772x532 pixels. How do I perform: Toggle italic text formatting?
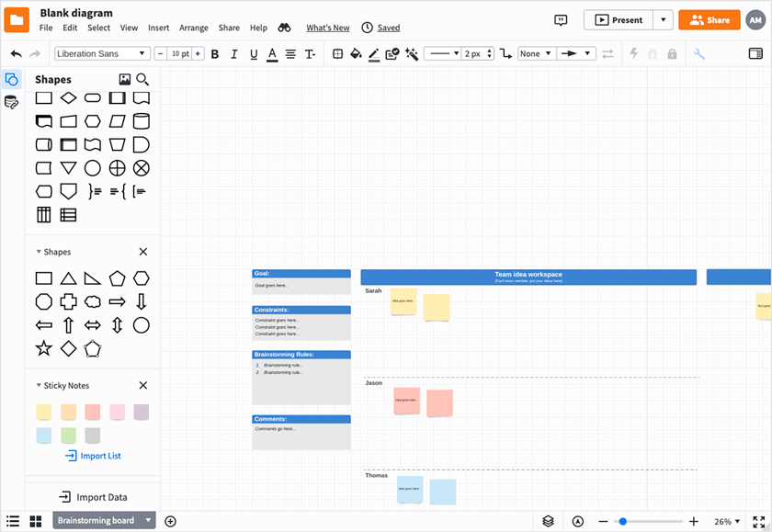233,54
